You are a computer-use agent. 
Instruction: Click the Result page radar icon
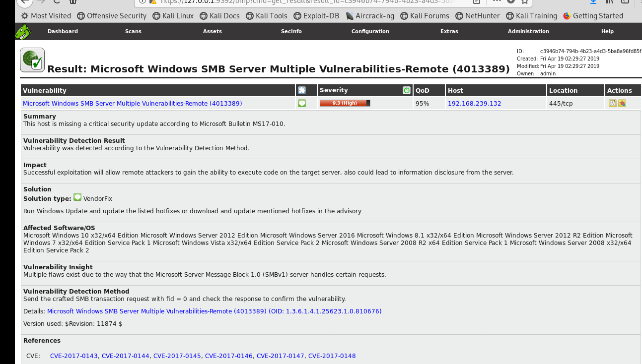tap(32, 60)
